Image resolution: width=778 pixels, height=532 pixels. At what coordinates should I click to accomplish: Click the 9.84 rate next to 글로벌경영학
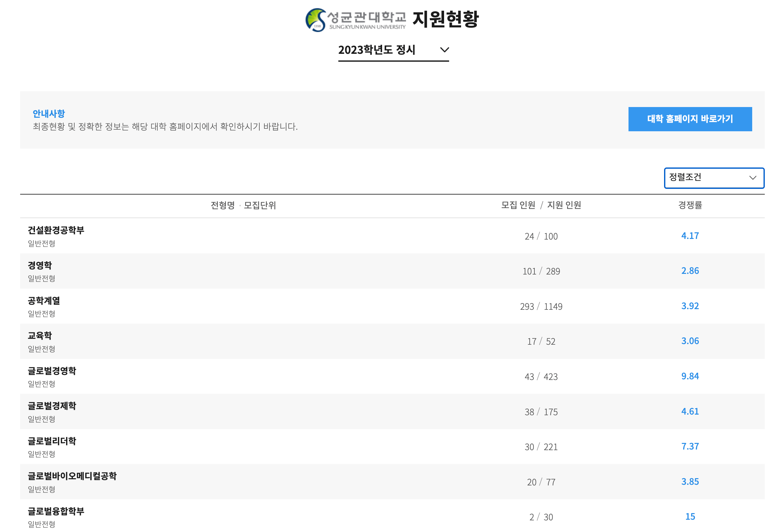690,376
